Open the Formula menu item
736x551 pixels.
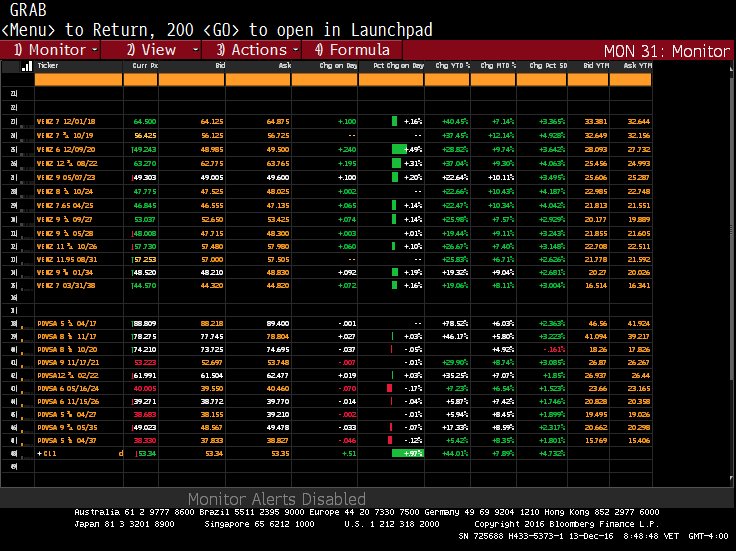pos(352,50)
